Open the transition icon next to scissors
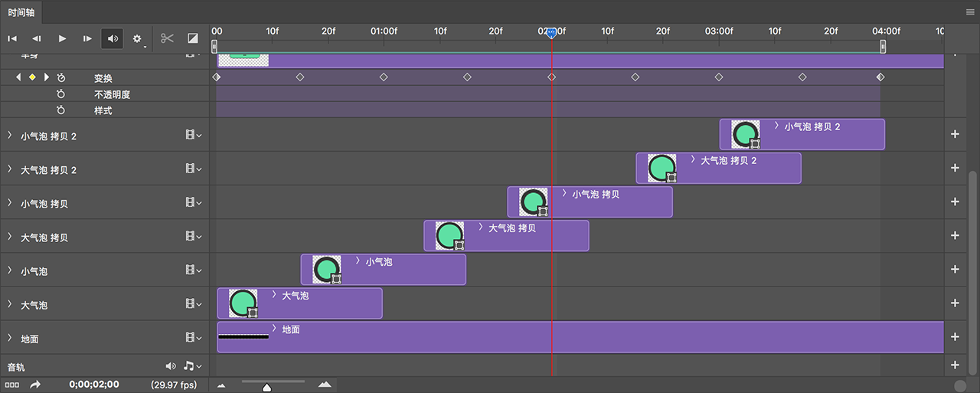 [x=193, y=38]
